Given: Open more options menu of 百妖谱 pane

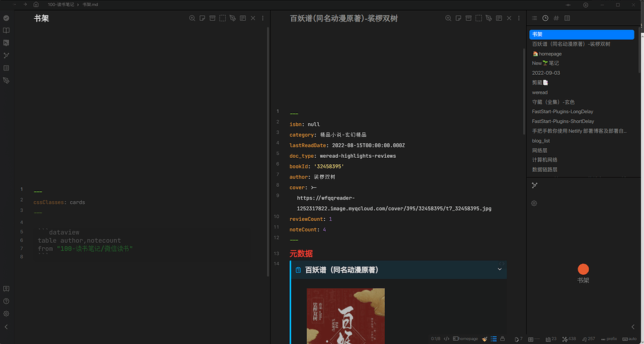Looking at the screenshot, I should (x=519, y=18).
